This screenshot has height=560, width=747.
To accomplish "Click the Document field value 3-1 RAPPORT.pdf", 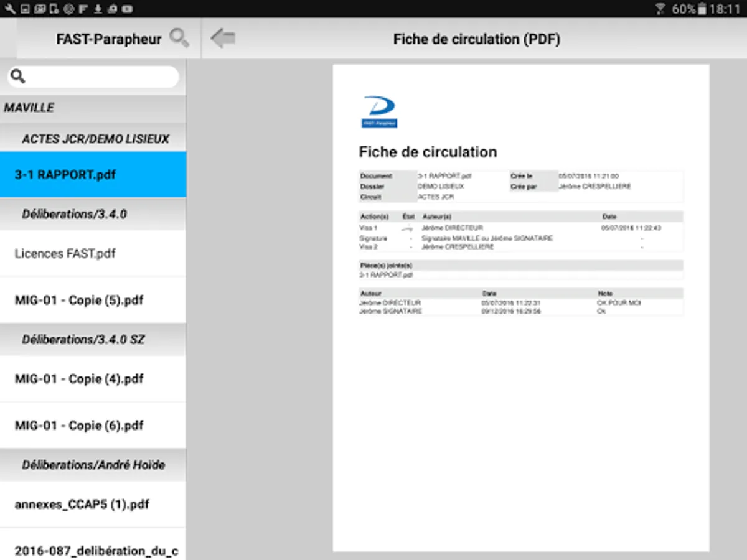I will [444, 176].
